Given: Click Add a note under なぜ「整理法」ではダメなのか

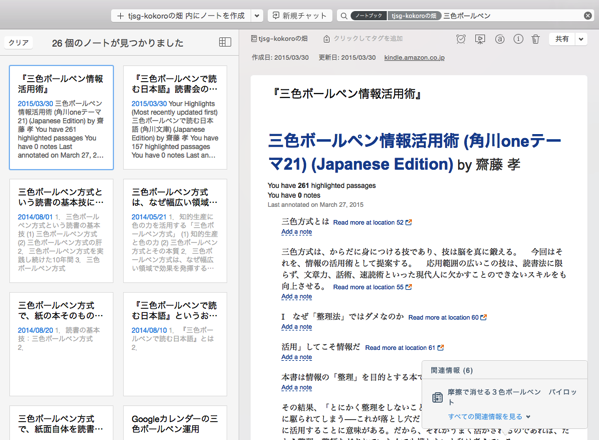Looking at the screenshot, I should click(296, 327).
